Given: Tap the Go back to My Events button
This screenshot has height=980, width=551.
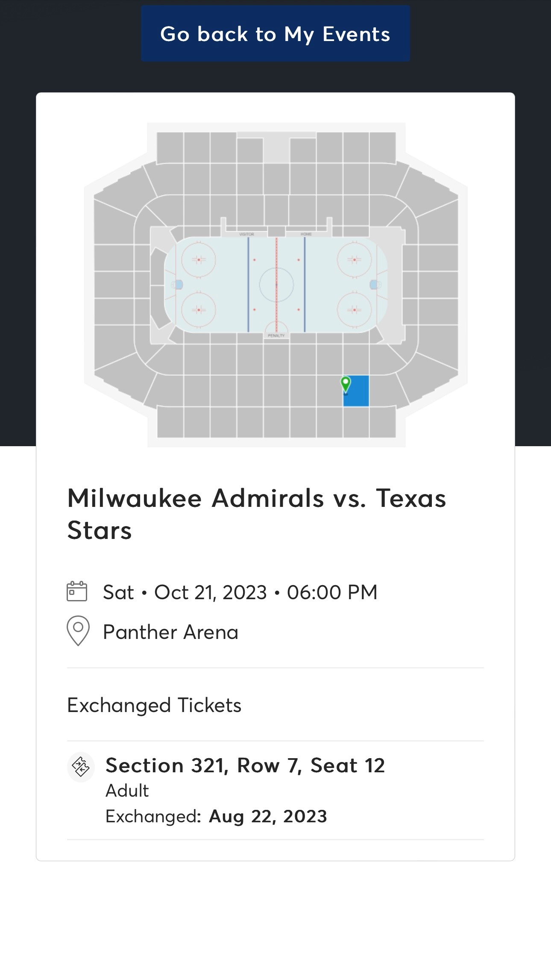Looking at the screenshot, I should (x=275, y=34).
